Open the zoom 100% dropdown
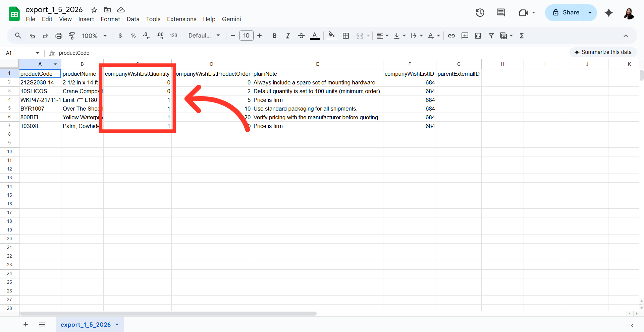Screen dimensions: 644x332 [x=94, y=36]
